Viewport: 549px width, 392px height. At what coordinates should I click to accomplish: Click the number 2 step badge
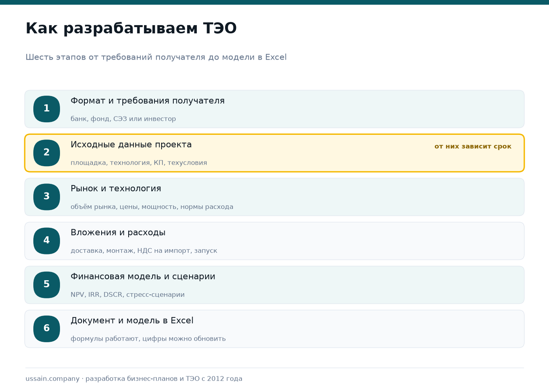pyautogui.click(x=47, y=153)
